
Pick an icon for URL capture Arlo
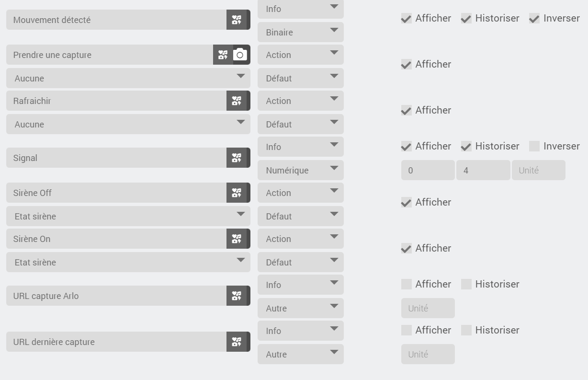(237, 296)
